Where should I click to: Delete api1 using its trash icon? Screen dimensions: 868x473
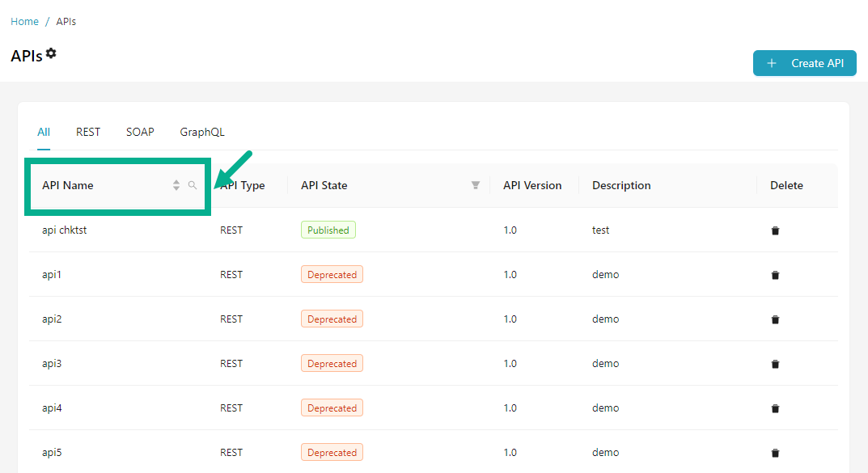pyautogui.click(x=775, y=275)
